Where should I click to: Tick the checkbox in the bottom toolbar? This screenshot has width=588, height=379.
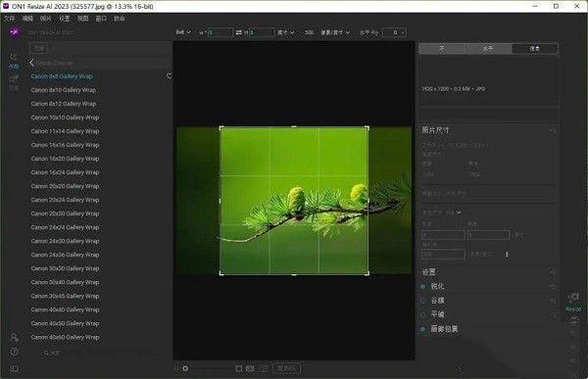point(238,368)
